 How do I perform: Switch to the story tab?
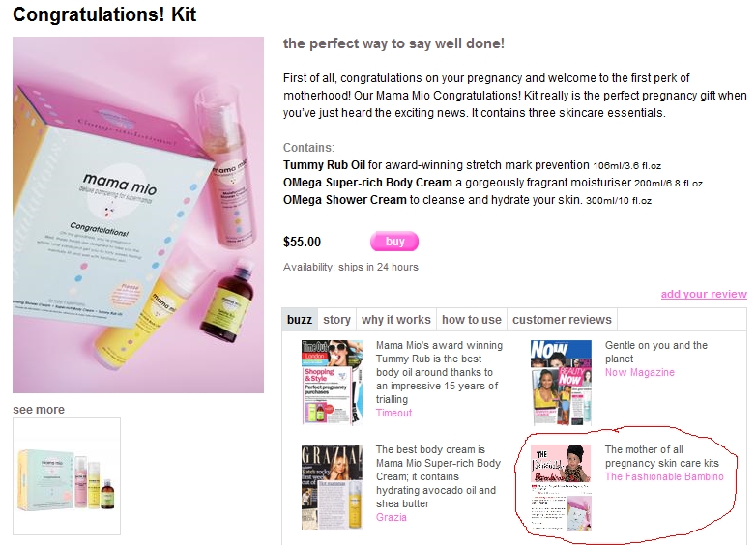(336, 320)
